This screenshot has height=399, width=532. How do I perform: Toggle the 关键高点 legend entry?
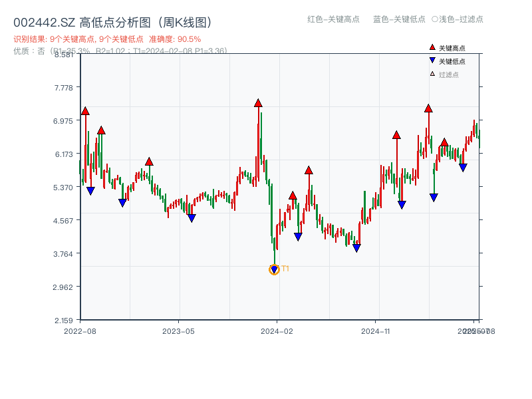(452, 48)
